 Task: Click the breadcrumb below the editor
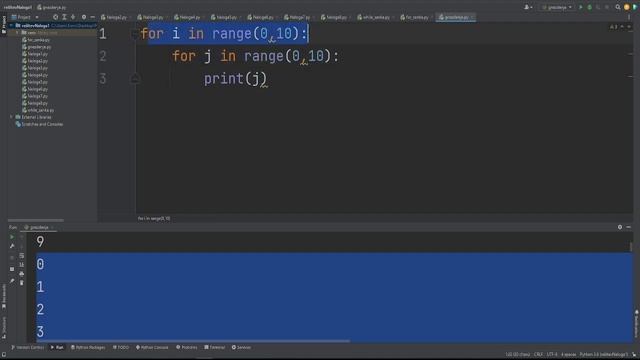[x=154, y=218]
